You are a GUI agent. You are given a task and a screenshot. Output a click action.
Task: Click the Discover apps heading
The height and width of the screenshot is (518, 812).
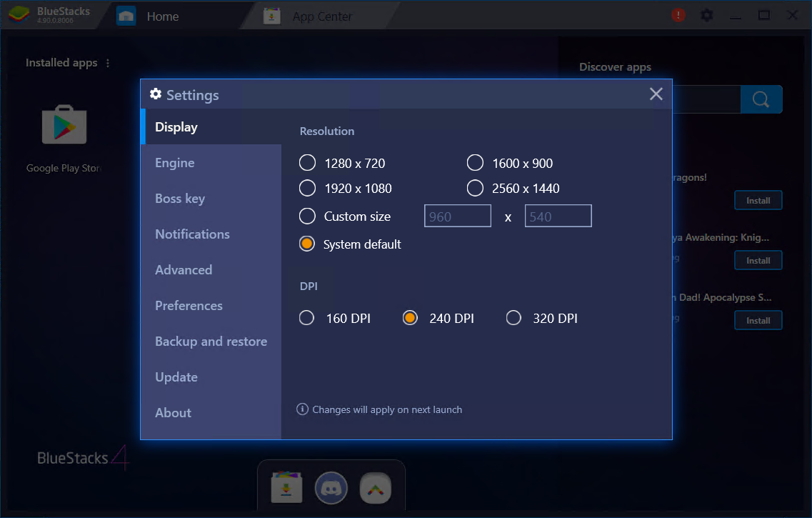(615, 67)
